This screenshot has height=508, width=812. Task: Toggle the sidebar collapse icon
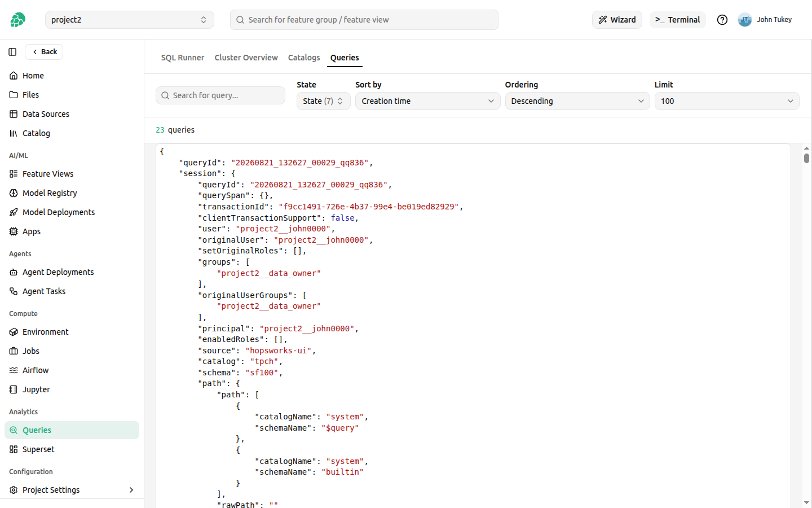12,52
